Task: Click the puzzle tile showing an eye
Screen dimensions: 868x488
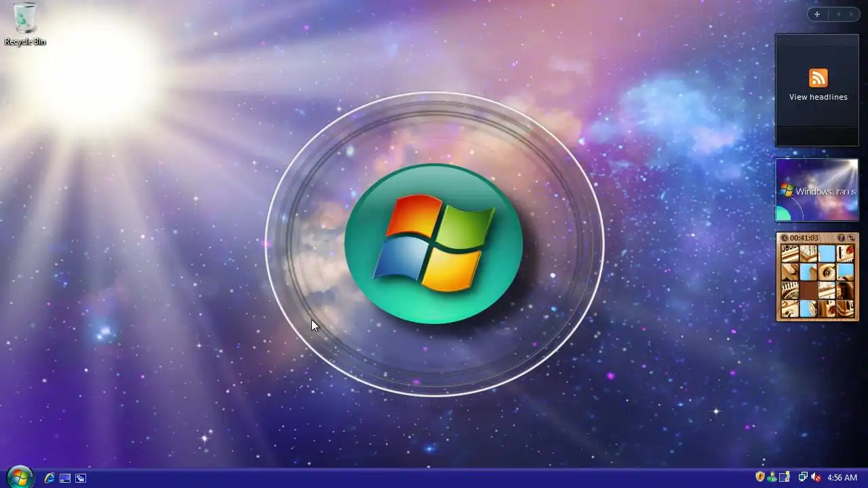Action: [827, 272]
